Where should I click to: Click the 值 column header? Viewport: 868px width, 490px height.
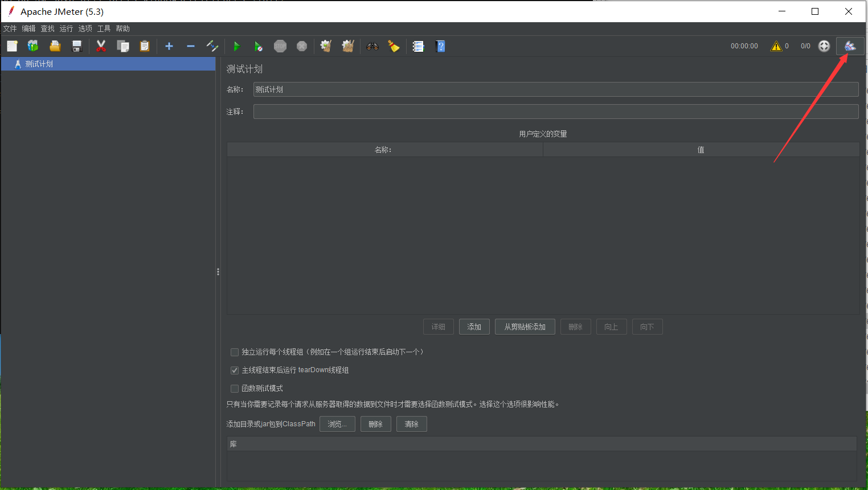click(701, 150)
